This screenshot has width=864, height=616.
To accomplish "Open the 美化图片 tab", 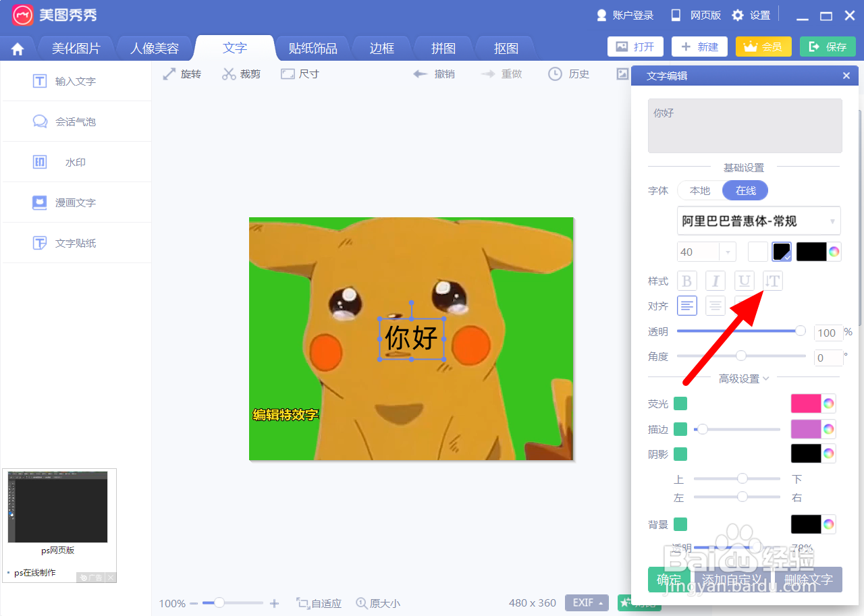I will click(76, 49).
